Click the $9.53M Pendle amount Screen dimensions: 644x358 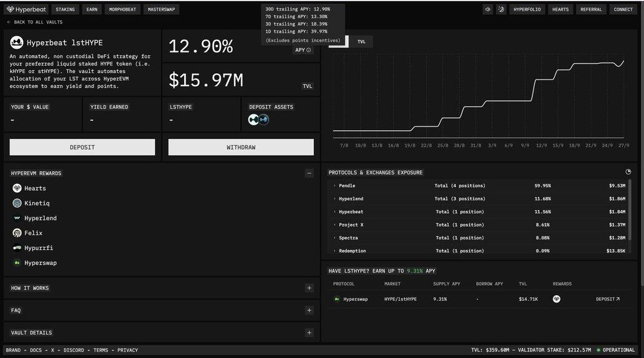(617, 186)
